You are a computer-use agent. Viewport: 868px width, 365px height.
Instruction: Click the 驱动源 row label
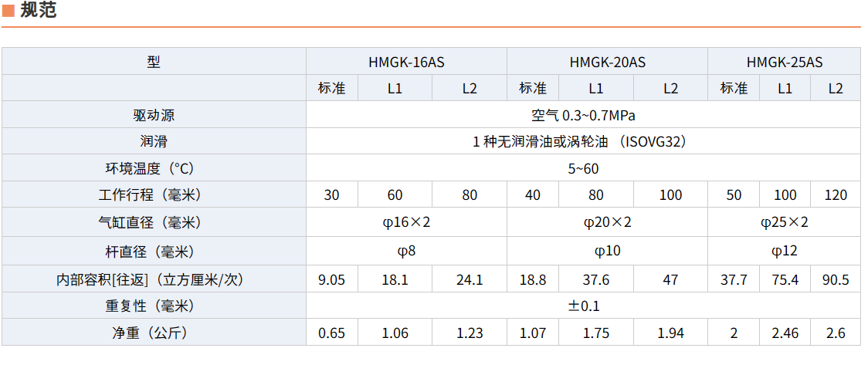[x=154, y=116]
